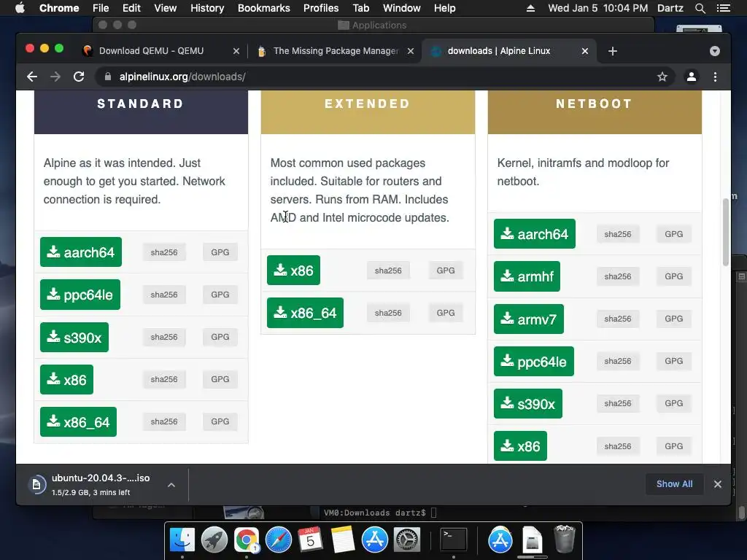747x560 pixels.
Task: Click the site lock icon in address bar
Action: (x=108, y=77)
